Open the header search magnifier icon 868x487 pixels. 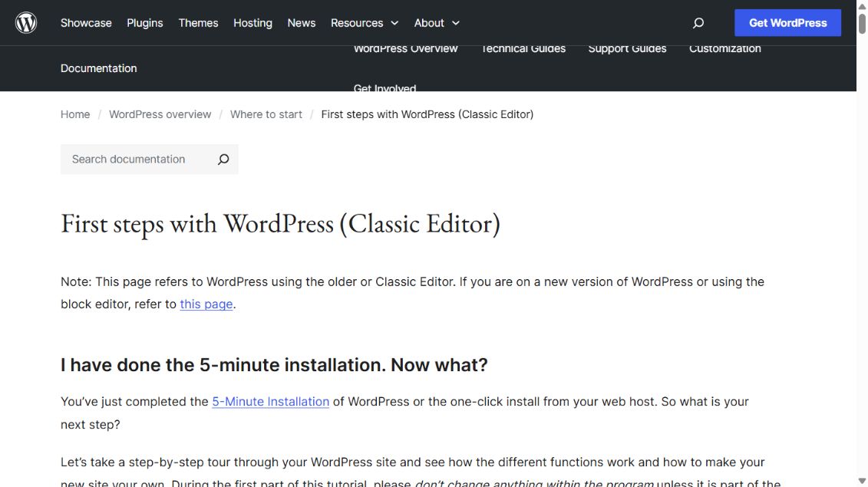[x=698, y=23]
